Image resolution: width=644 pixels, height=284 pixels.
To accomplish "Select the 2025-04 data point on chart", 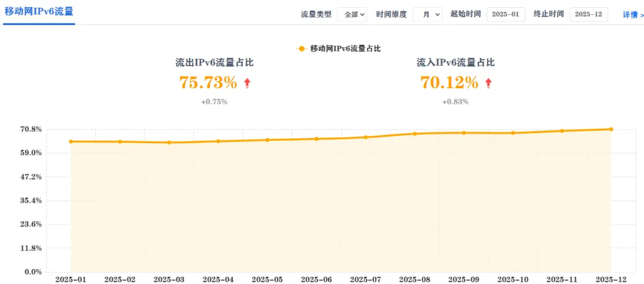I will point(218,141).
